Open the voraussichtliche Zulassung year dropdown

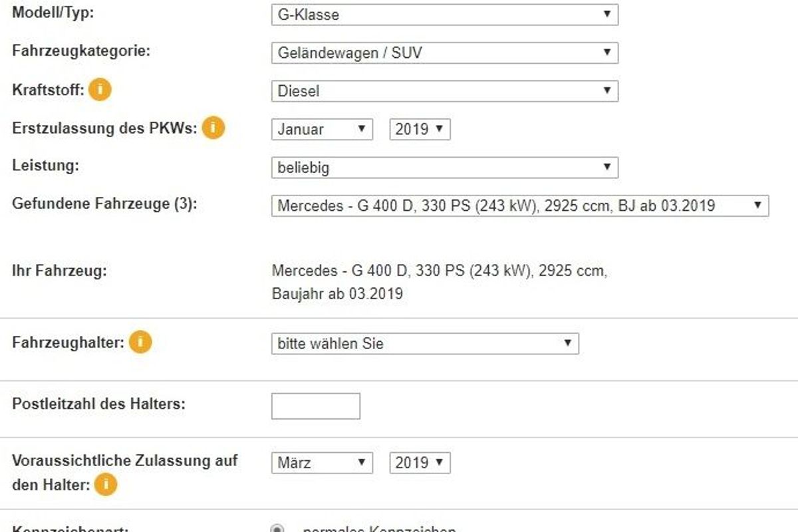[x=420, y=463]
